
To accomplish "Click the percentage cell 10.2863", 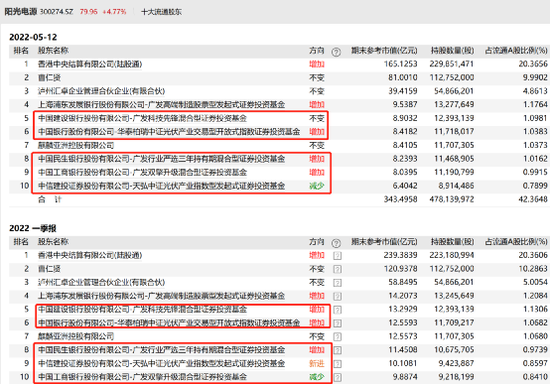I will [533, 269].
